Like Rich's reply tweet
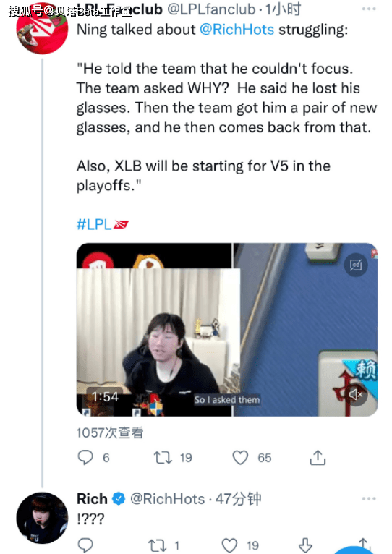 229,545
